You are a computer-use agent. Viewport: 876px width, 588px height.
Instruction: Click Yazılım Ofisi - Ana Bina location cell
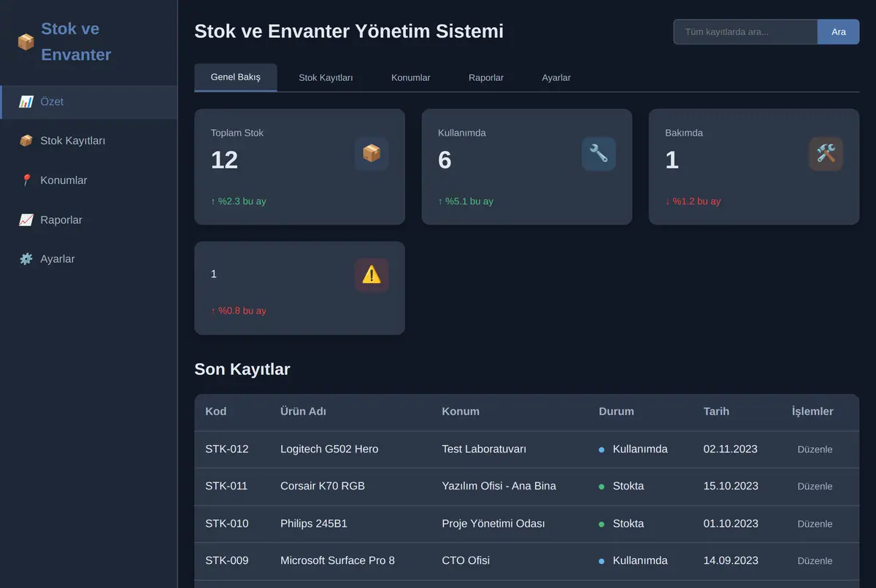[x=499, y=487]
